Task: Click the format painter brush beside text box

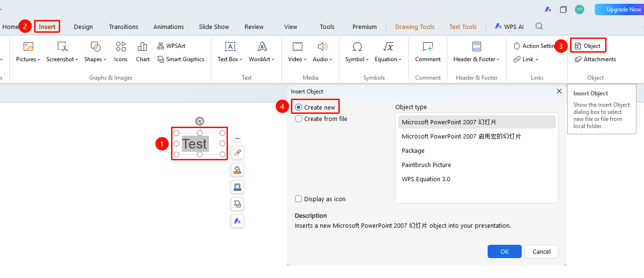Action: pyautogui.click(x=237, y=153)
